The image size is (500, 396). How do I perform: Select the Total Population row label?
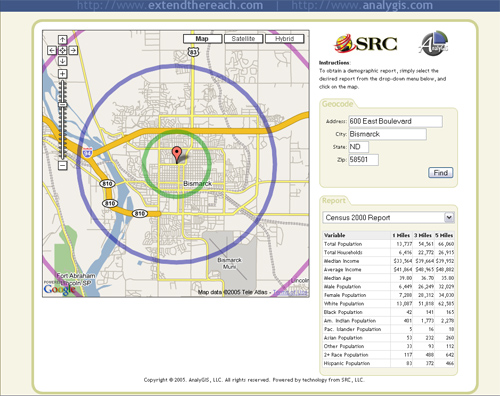click(x=343, y=244)
